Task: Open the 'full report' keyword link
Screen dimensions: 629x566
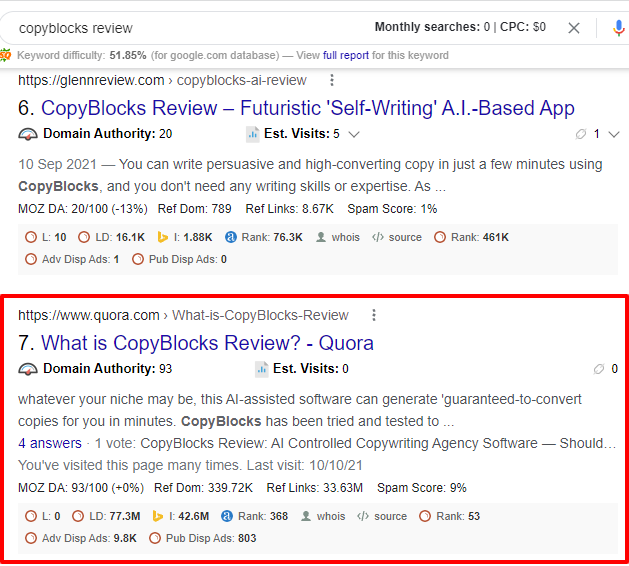Action: tap(346, 55)
